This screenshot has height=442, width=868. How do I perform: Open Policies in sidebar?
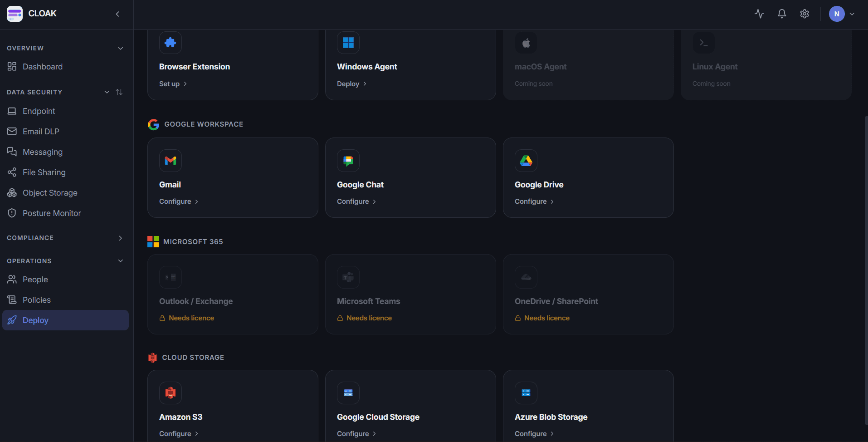click(x=65, y=300)
